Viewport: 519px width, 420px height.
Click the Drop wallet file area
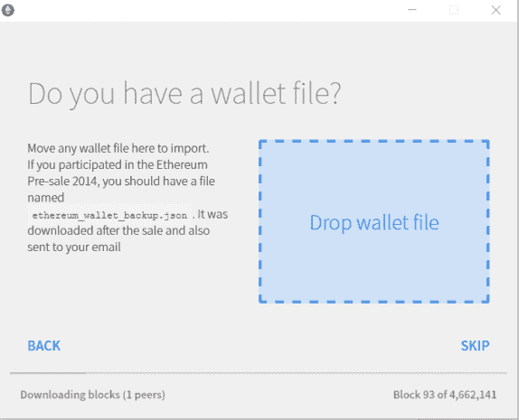[x=374, y=221]
